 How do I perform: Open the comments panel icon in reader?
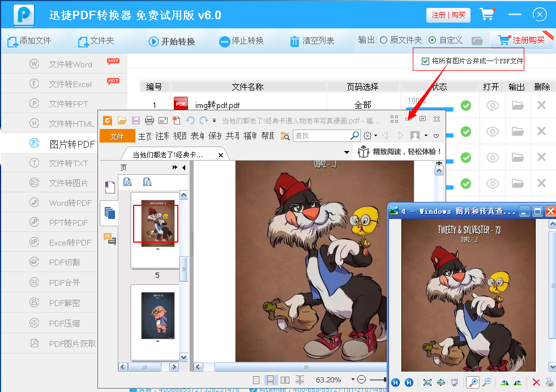point(110,239)
